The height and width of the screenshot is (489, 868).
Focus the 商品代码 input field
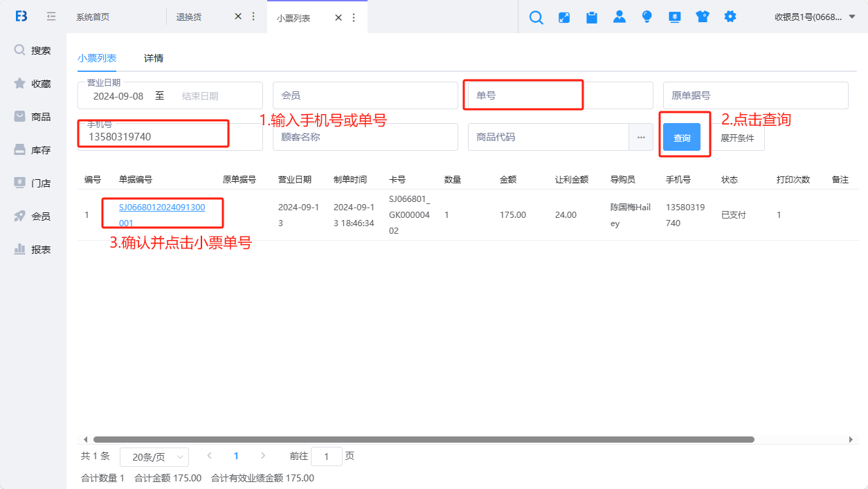click(x=548, y=137)
